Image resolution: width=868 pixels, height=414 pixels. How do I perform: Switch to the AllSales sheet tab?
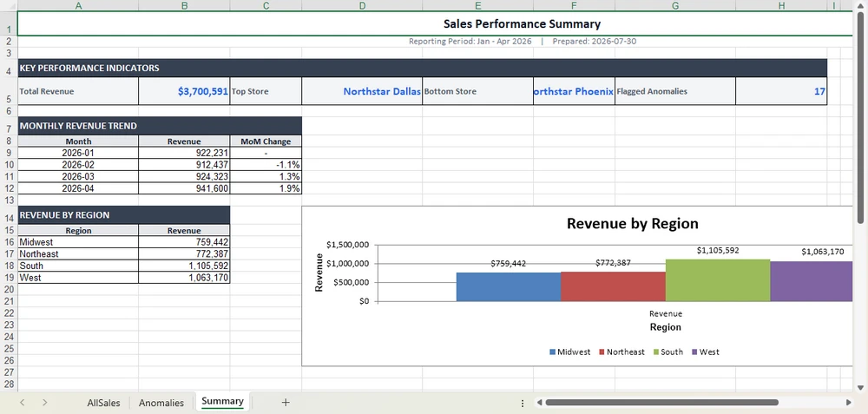pos(103,403)
